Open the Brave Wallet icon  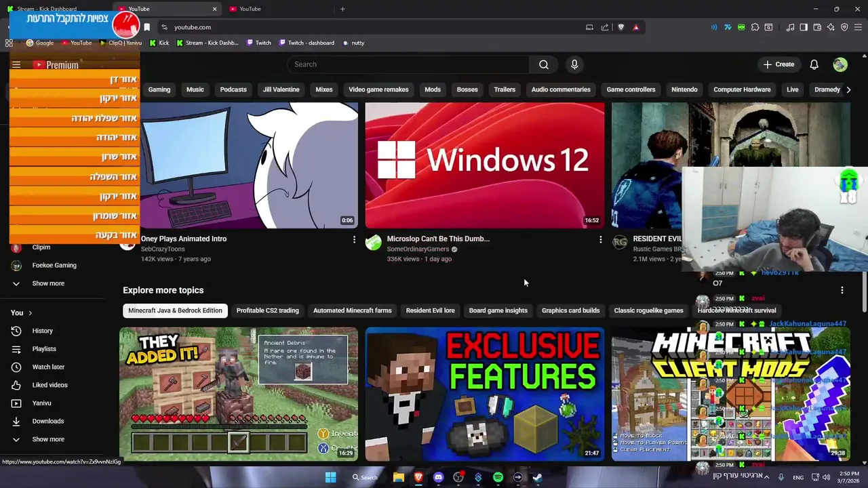(817, 27)
